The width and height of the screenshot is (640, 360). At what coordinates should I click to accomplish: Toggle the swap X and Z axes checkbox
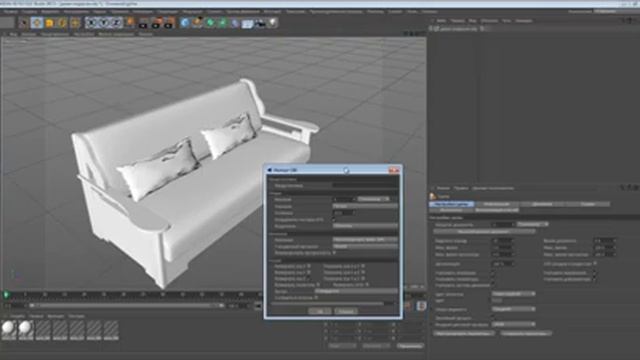363,272
